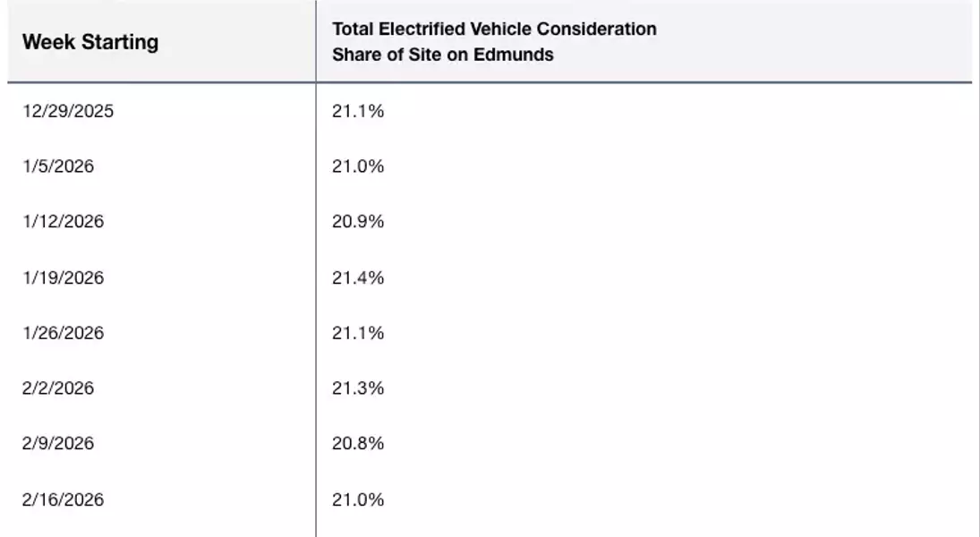Select the 2/2/2026 date entry
This screenshot has width=980, height=537.
58,388
